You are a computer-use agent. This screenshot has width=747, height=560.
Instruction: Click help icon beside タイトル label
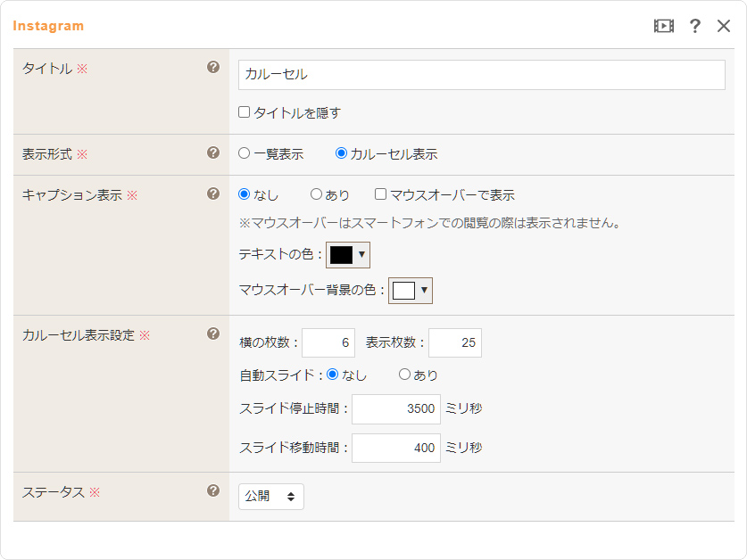click(213, 67)
